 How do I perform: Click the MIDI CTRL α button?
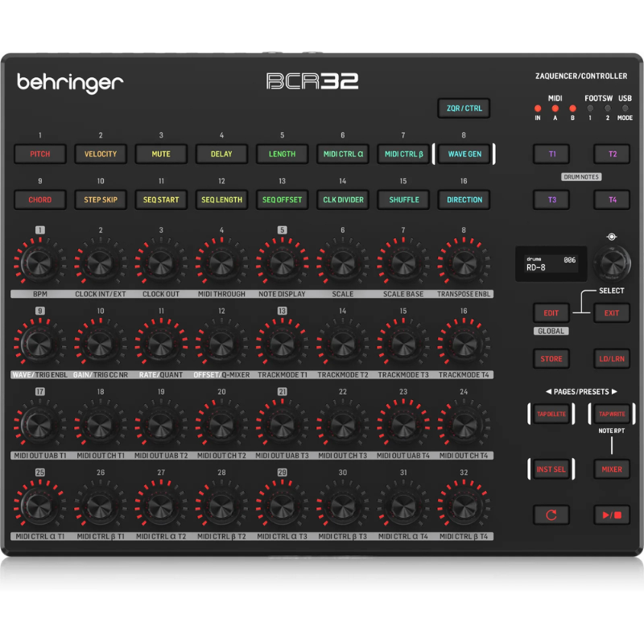pyautogui.click(x=343, y=154)
